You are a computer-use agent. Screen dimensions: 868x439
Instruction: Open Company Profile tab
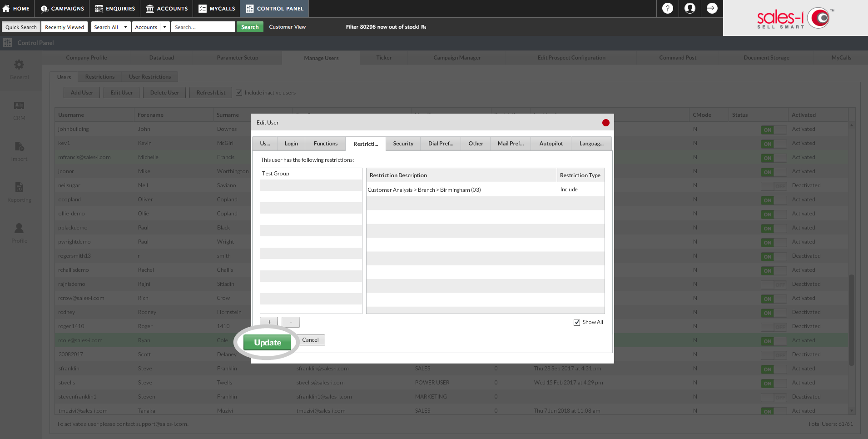tap(86, 58)
